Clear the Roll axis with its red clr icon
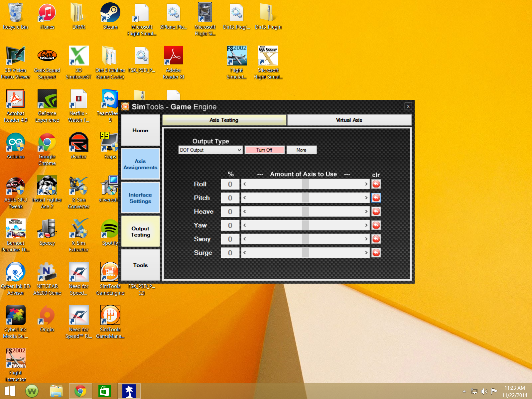532x399 pixels. click(x=376, y=184)
